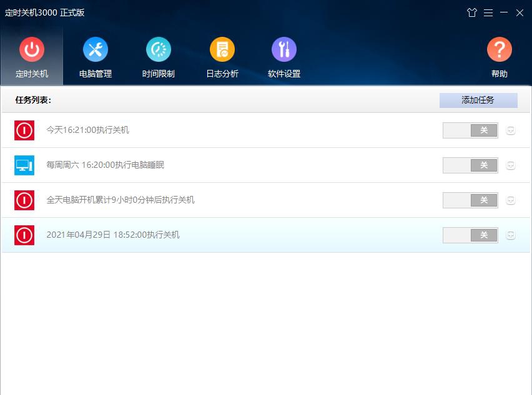
Task: Expand options for the 16:21 shutdown task
Action: pos(510,130)
